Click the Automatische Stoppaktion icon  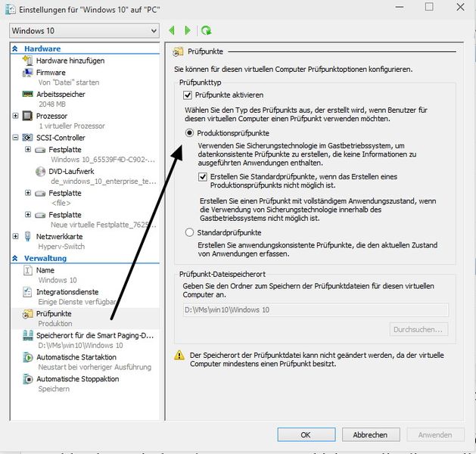tap(28, 379)
